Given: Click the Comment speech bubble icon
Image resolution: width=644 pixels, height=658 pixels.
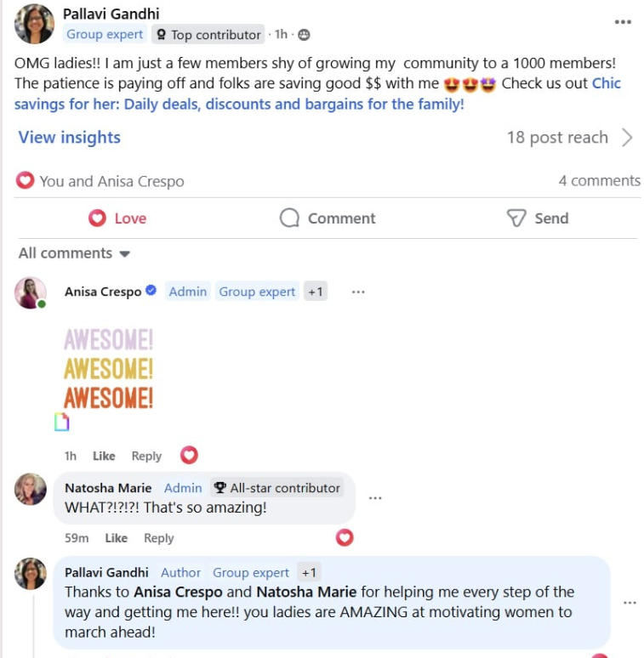Looking at the screenshot, I should 290,218.
